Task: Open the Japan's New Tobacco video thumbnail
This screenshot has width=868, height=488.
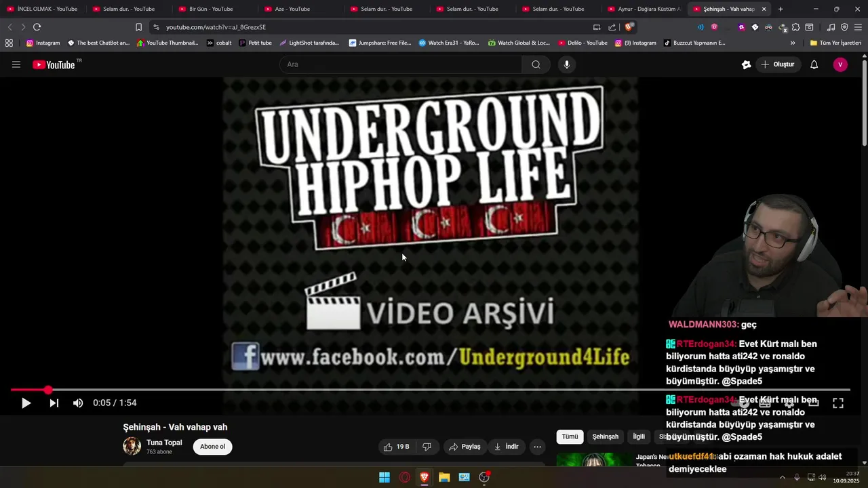Action: click(594, 460)
